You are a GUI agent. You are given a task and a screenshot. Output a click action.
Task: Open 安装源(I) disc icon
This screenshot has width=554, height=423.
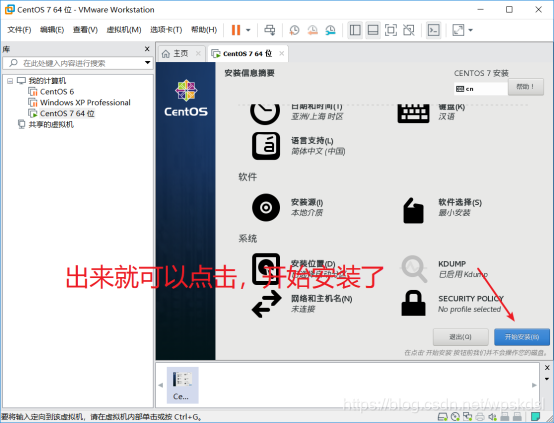(266, 207)
